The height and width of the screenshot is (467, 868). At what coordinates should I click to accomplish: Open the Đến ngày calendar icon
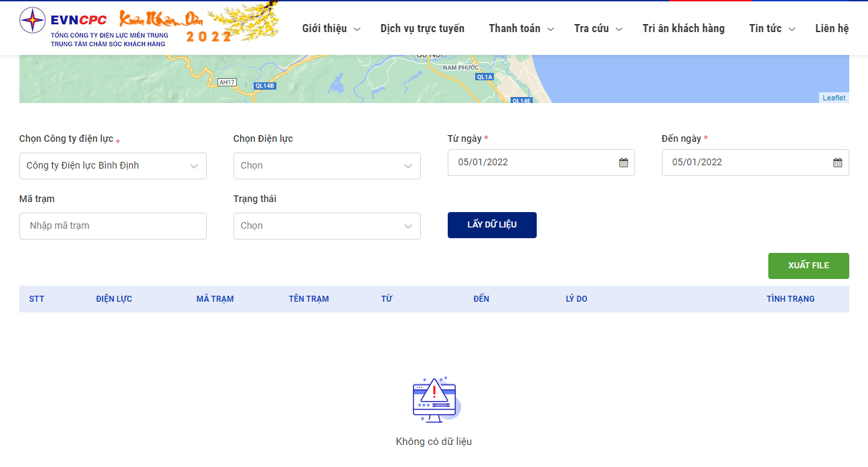coord(837,163)
